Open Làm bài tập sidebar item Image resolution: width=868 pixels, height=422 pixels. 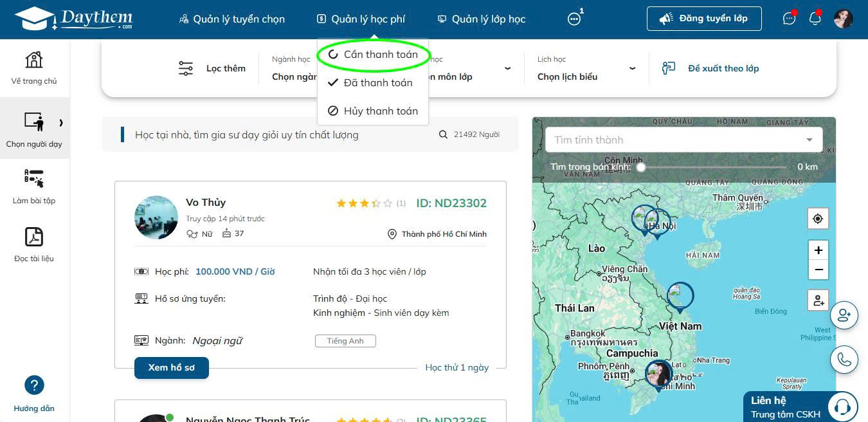tap(34, 187)
